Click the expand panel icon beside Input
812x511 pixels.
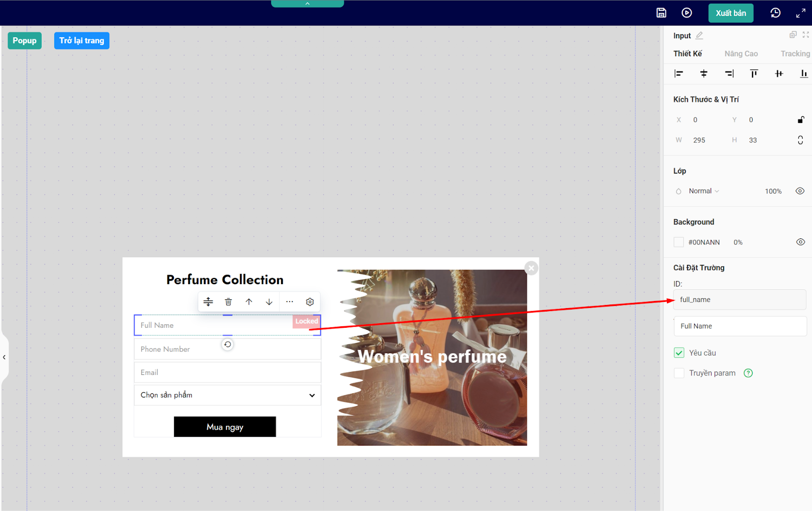(x=806, y=35)
